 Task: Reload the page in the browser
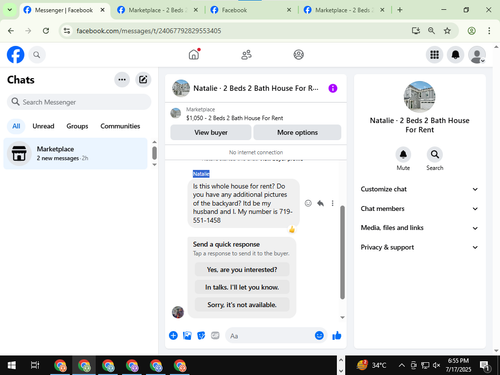[46, 31]
